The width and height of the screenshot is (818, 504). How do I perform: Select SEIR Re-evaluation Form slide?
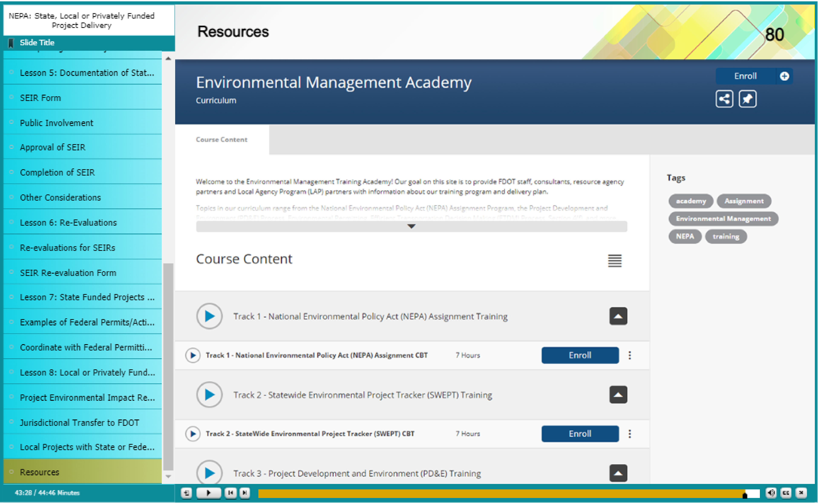click(x=82, y=272)
